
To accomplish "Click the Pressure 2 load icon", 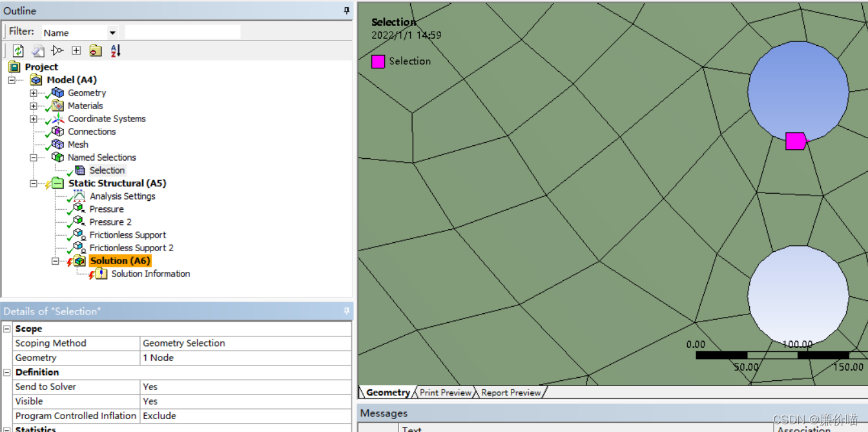I will (79, 222).
